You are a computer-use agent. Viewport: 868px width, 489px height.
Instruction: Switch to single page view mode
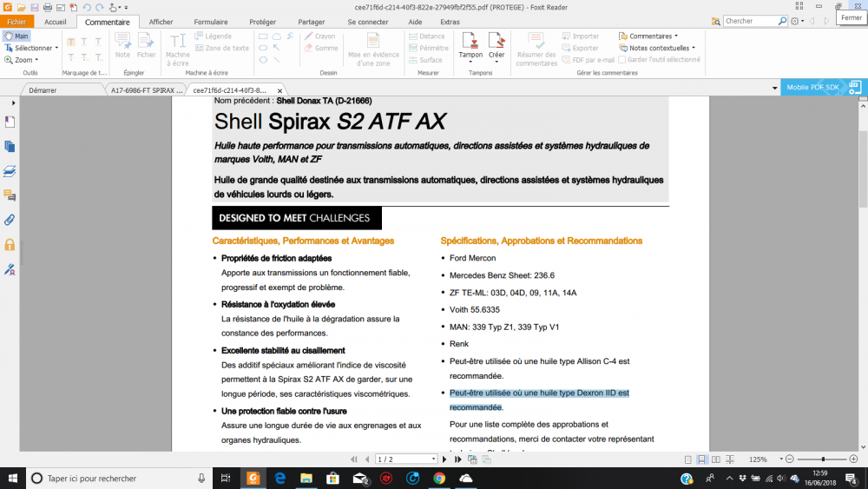[x=687, y=459]
